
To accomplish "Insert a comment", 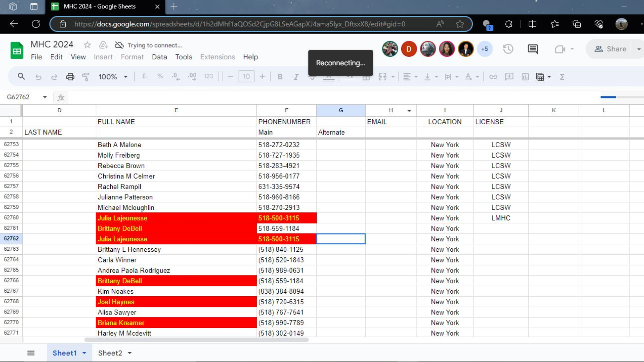I will 509,77.
